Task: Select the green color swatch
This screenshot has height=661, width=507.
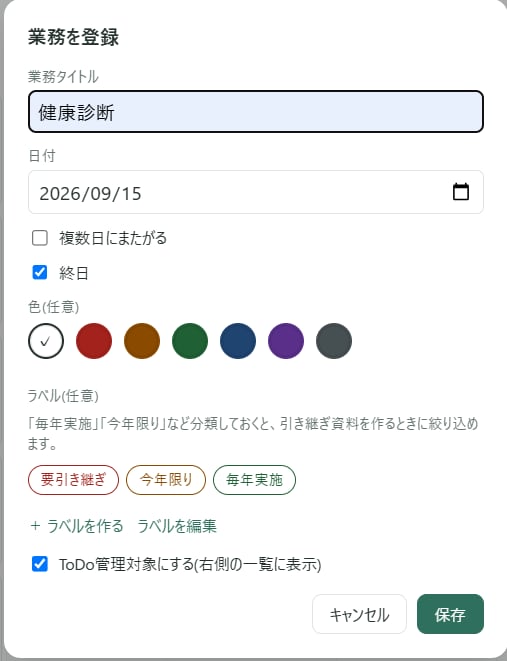Action: point(190,341)
